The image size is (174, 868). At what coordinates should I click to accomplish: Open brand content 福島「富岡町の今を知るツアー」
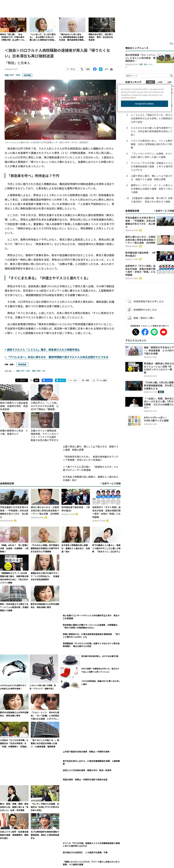[159, 350]
